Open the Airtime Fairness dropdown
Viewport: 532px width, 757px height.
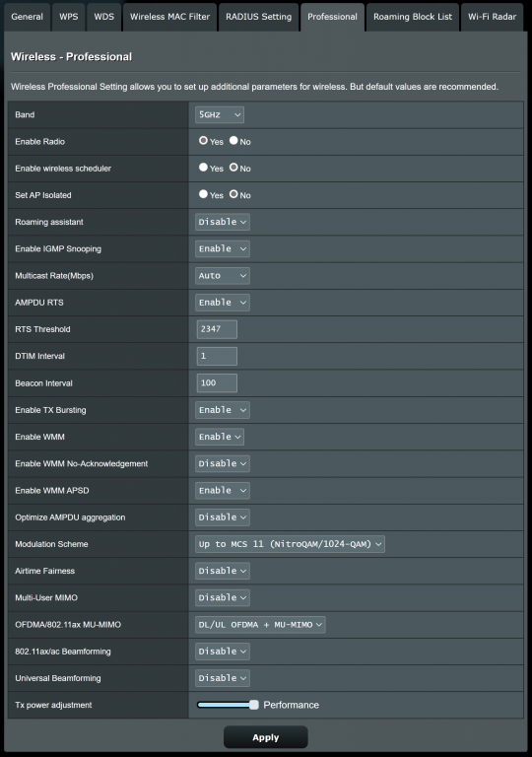[223, 571]
